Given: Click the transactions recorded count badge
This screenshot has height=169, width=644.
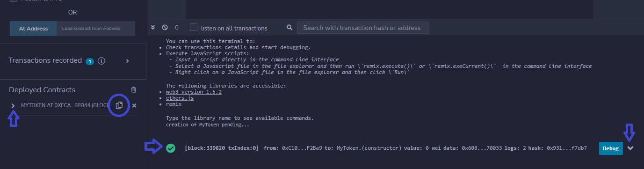Looking at the screenshot, I should pos(90,61).
